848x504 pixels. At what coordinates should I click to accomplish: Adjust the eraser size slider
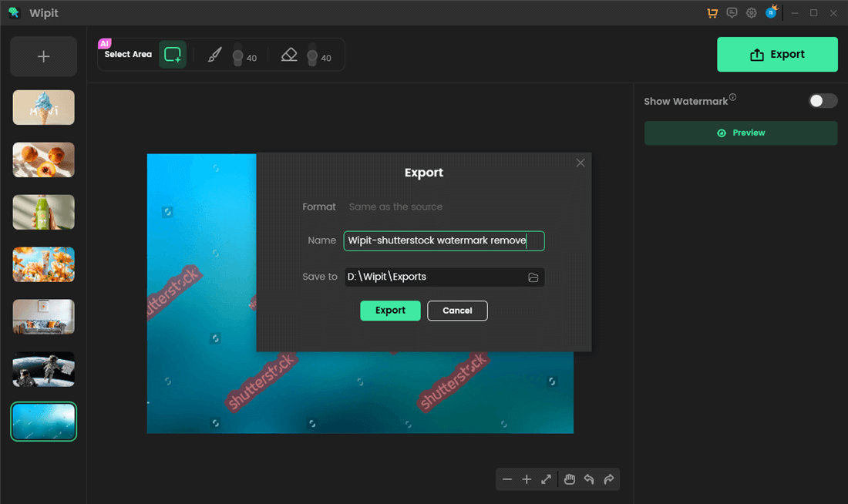(312, 56)
